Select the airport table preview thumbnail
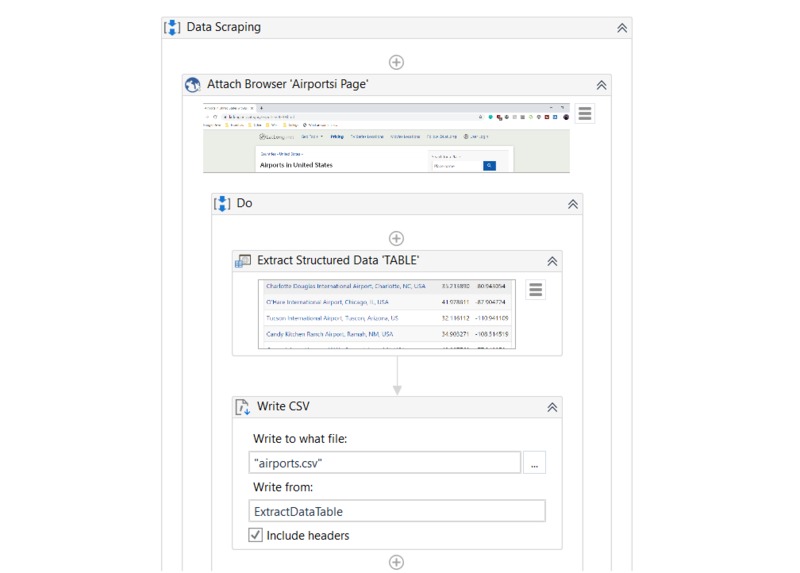This screenshot has width=800, height=573. (x=387, y=314)
